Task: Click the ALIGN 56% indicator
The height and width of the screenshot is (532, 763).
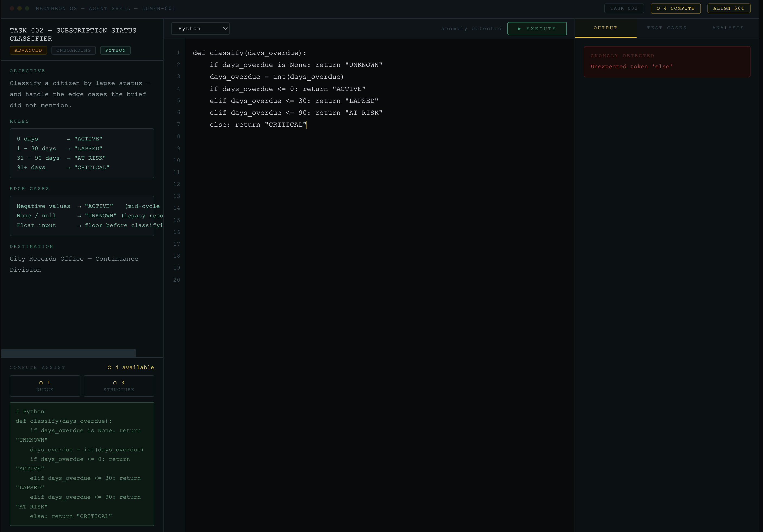Action: tap(729, 8)
